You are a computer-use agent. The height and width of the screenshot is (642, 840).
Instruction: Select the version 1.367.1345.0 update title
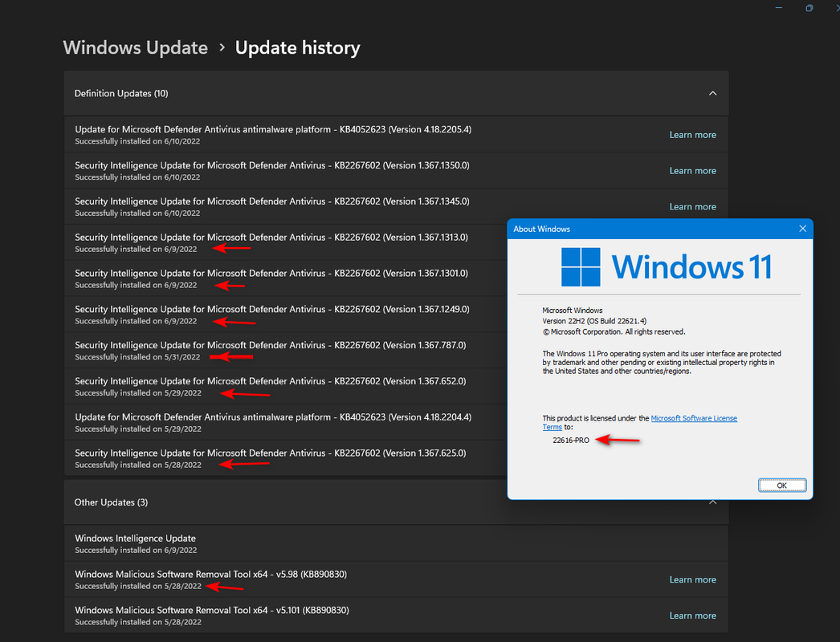pyautogui.click(x=272, y=201)
